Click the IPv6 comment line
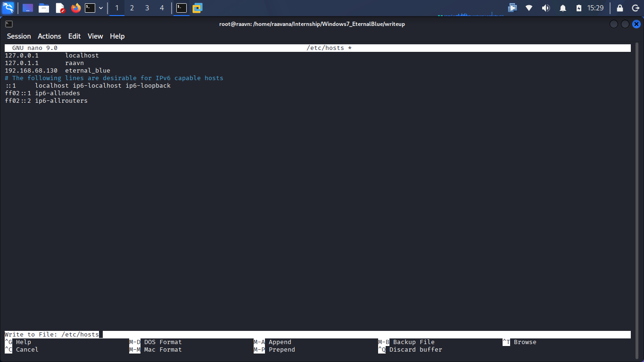 pos(114,78)
